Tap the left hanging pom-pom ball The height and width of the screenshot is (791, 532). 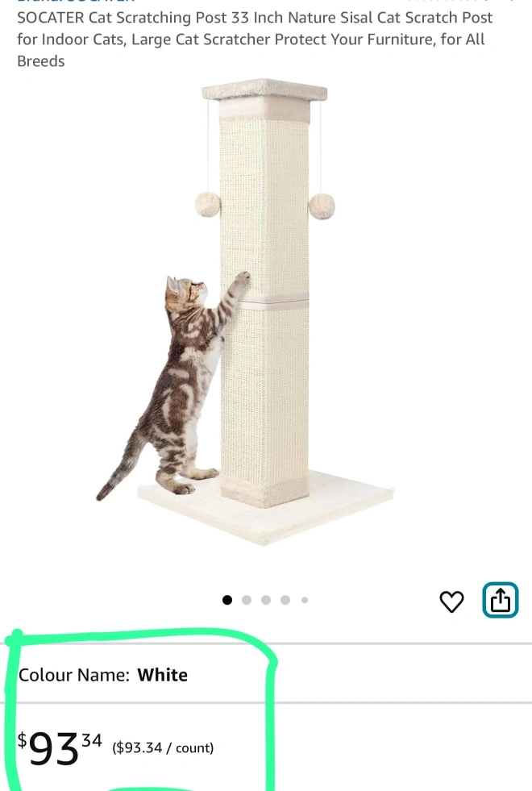208,204
